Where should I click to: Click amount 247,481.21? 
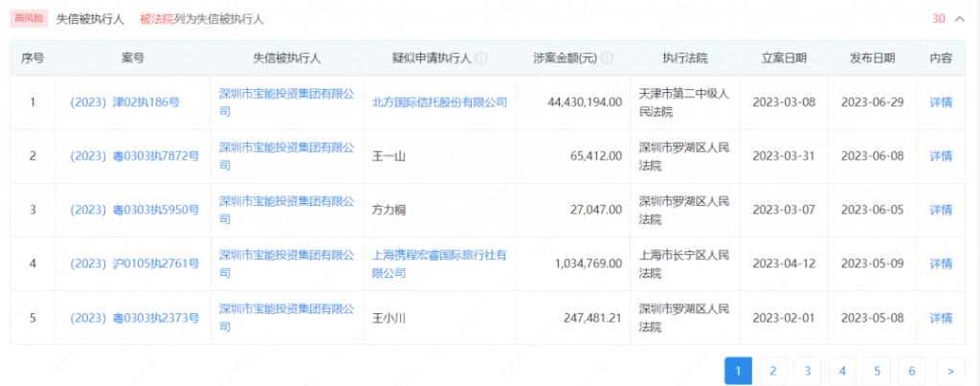[x=591, y=318]
